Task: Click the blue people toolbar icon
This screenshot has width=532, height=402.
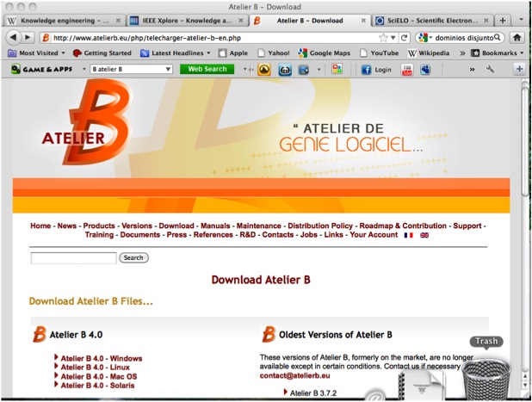Action: tap(425, 70)
